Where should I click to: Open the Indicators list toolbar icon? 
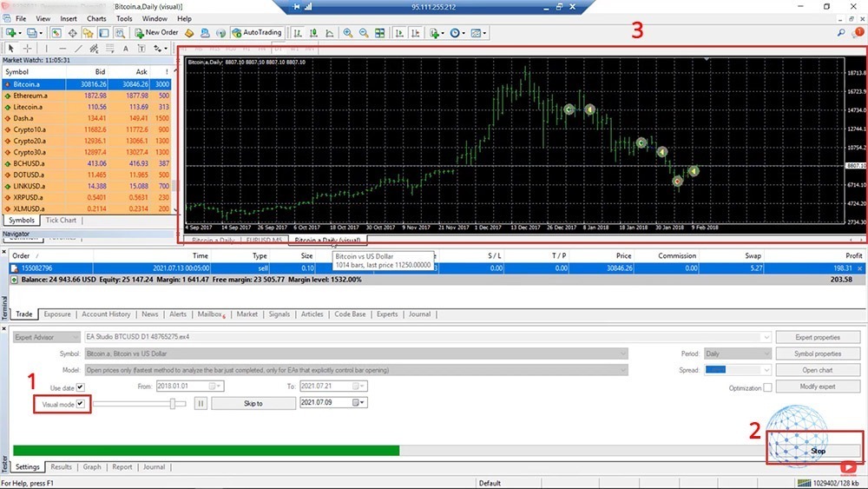click(436, 33)
